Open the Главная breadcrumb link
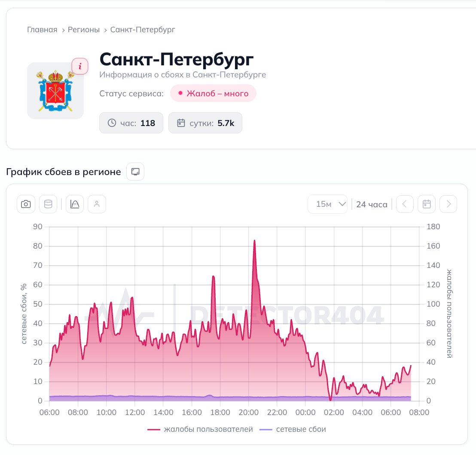Image resolution: width=476 pixels, height=455 pixels. pos(42,30)
